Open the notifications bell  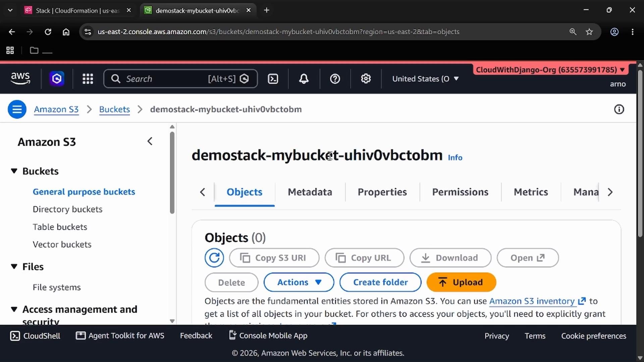304,79
